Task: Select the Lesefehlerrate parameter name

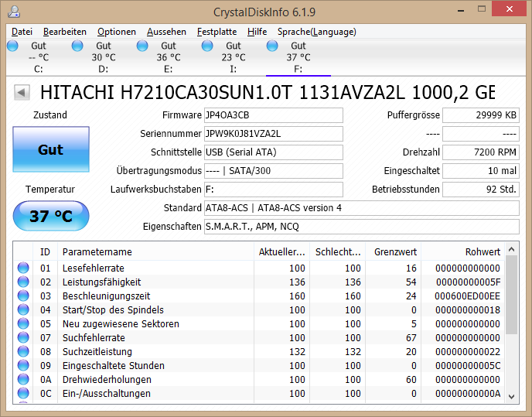Action: click(94, 268)
